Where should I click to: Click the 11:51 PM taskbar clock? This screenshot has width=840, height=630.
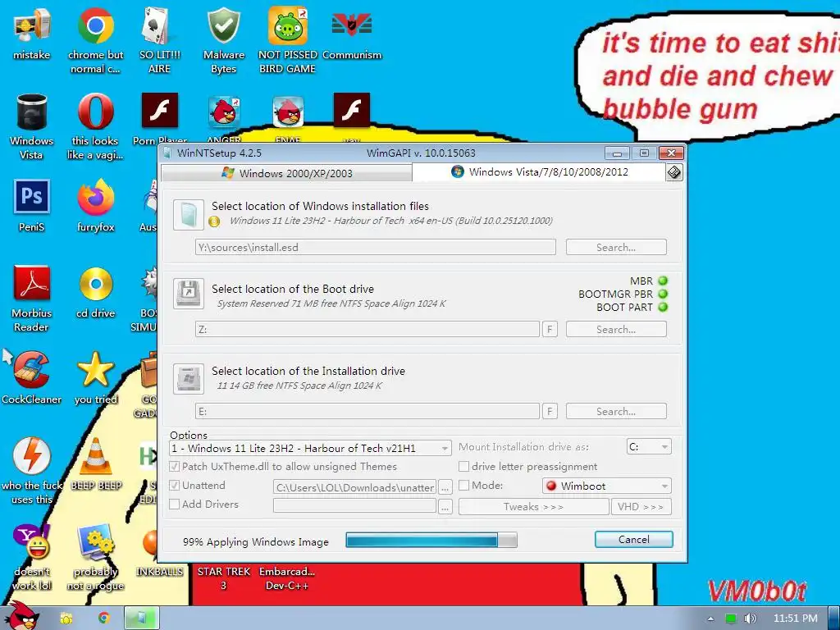[x=796, y=619]
